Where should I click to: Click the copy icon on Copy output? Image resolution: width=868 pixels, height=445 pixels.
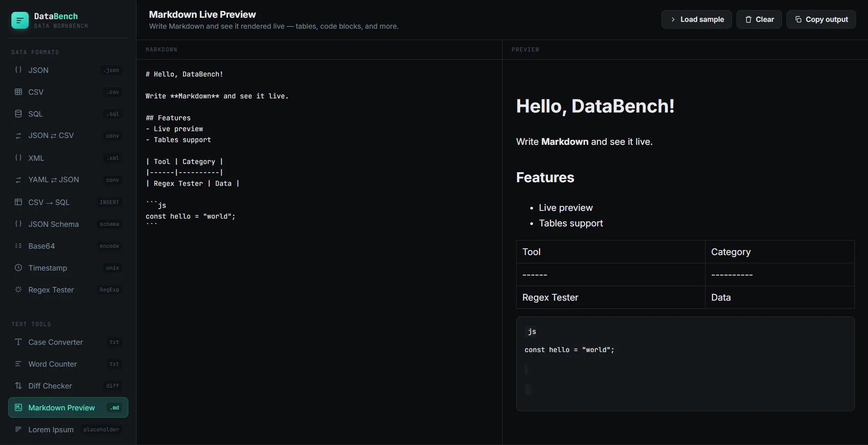[798, 20]
